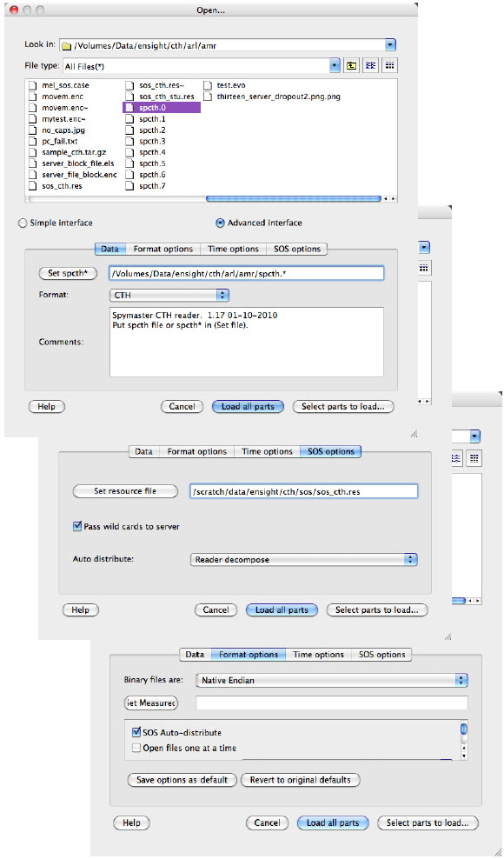
Task: Click Save options as default button
Action: click(x=182, y=780)
